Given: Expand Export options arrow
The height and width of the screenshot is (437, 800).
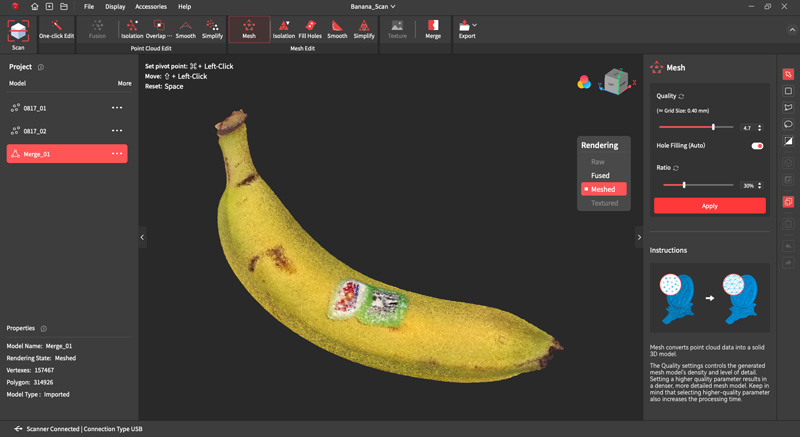Looking at the screenshot, I should [475, 24].
